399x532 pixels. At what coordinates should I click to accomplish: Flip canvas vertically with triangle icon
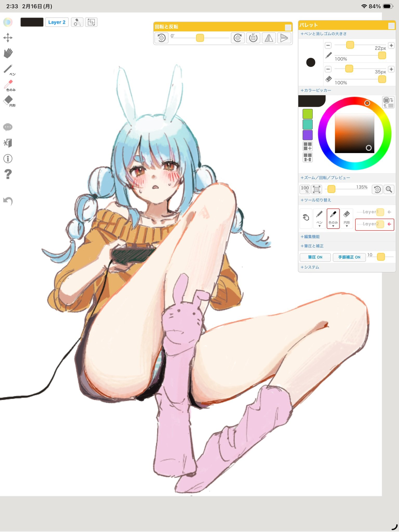coord(284,38)
